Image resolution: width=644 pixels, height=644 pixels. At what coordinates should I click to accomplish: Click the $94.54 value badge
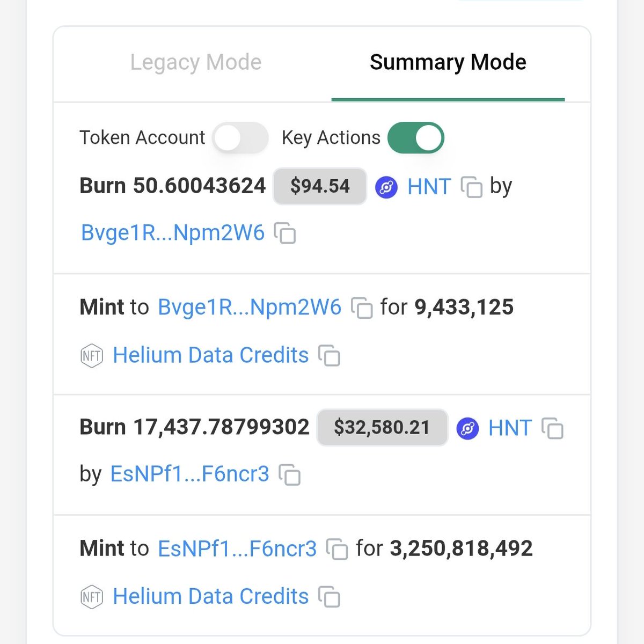(x=320, y=186)
